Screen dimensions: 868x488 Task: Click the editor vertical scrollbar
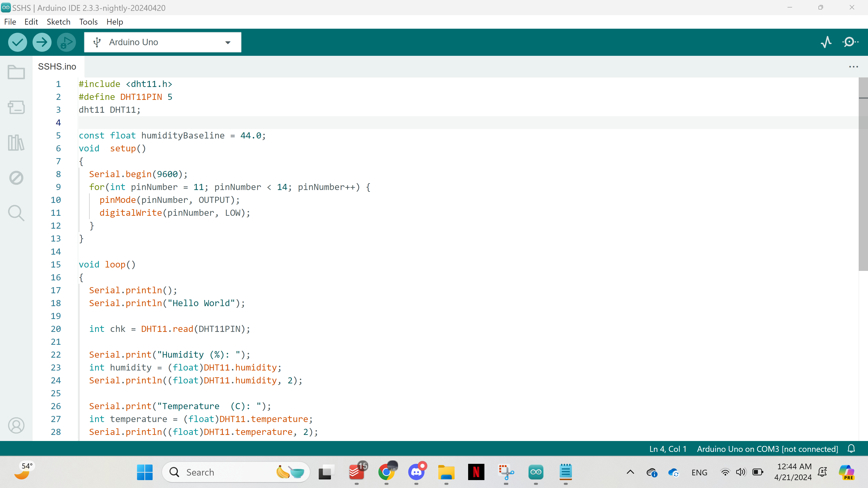point(863,175)
